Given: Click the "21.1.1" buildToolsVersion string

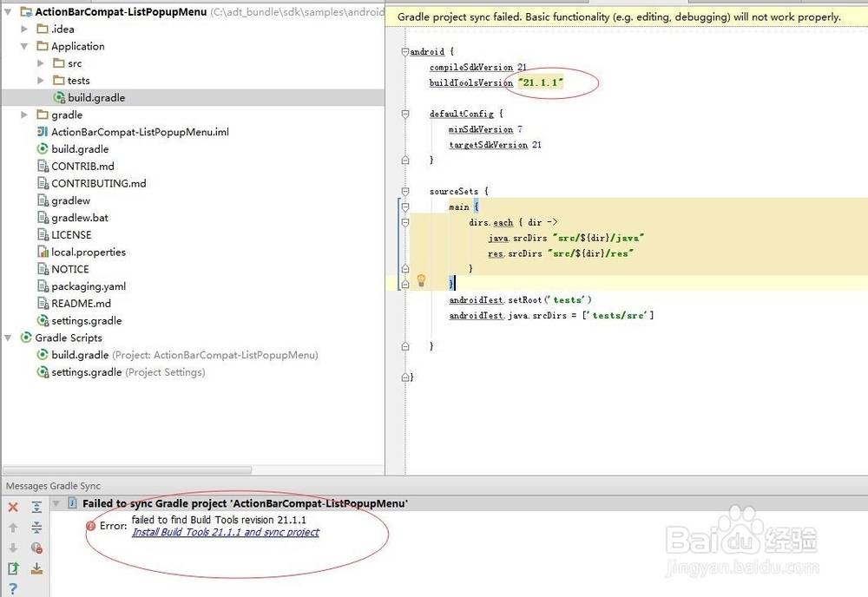Looking at the screenshot, I should pyautogui.click(x=541, y=82).
